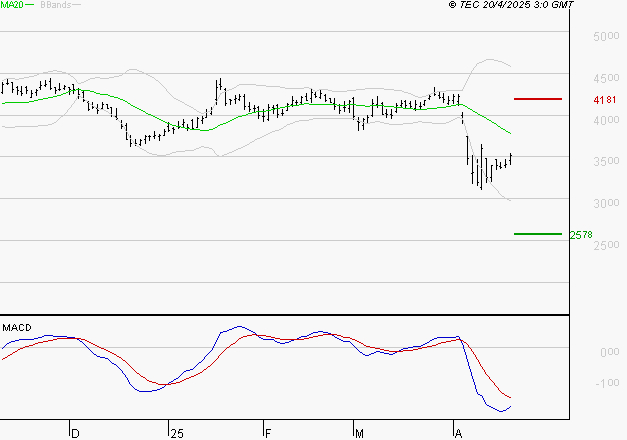The image size is (627, 440).
Task: Click the MACD panel label
Action: 17,328
